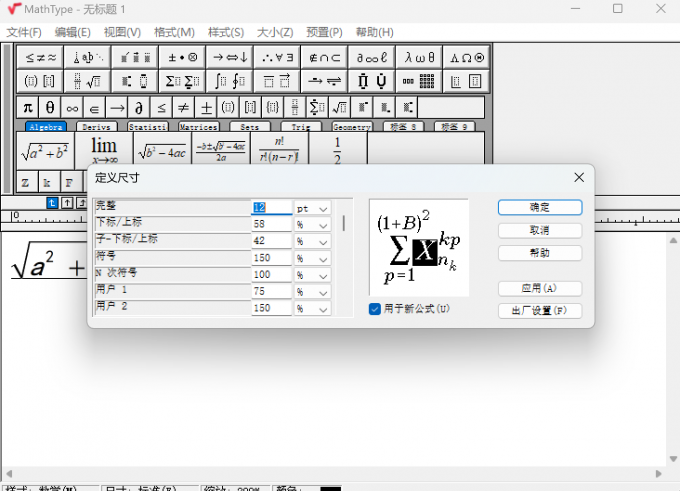Switch to the Derivs tab
The height and width of the screenshot is (491, 680).
(96, 127)
